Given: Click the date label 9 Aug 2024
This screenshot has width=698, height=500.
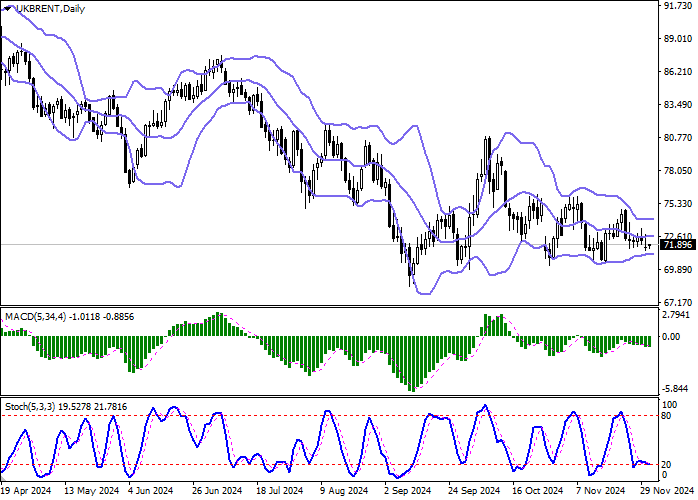Looking at the screenshot, I should [x=344, y=491].
